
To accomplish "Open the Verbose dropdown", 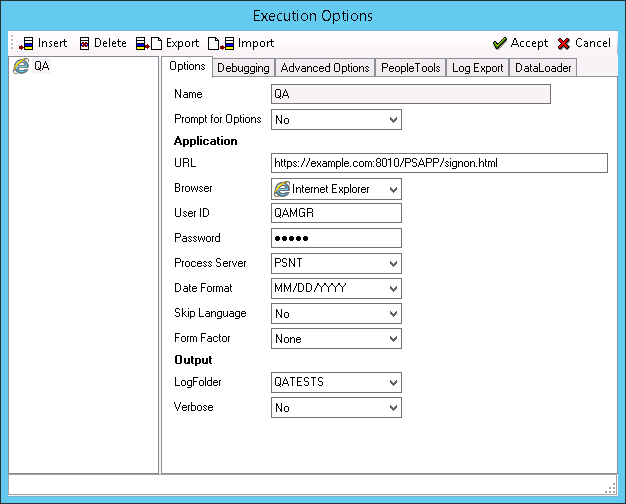I will (393, 408).
